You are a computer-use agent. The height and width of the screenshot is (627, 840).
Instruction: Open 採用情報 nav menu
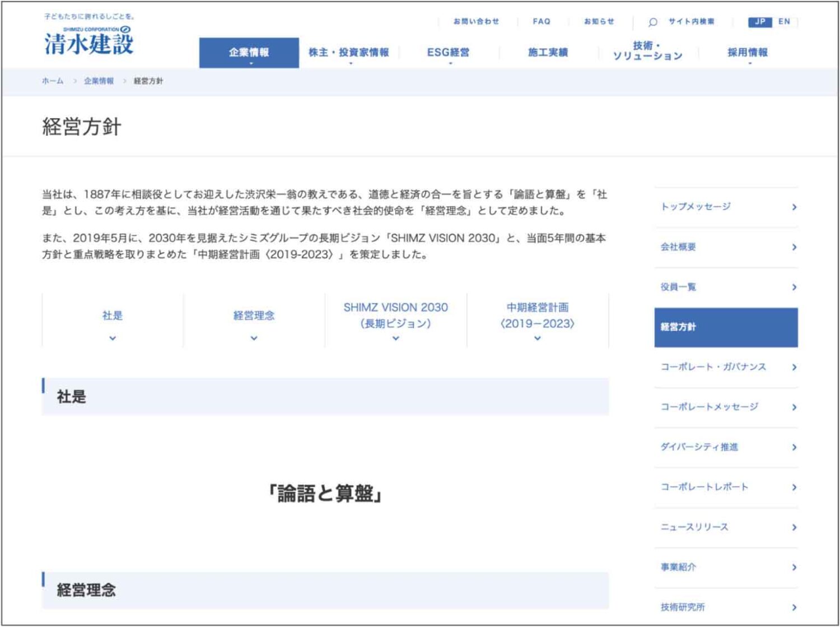748,53
